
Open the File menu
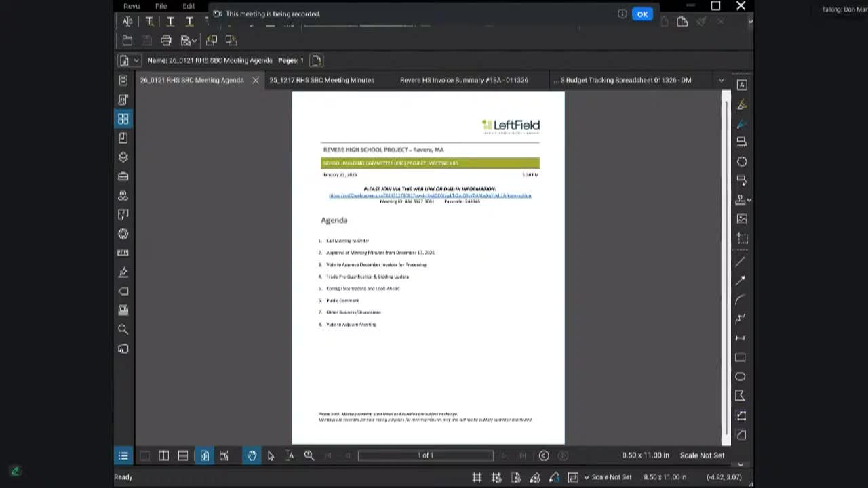point(161,6)
